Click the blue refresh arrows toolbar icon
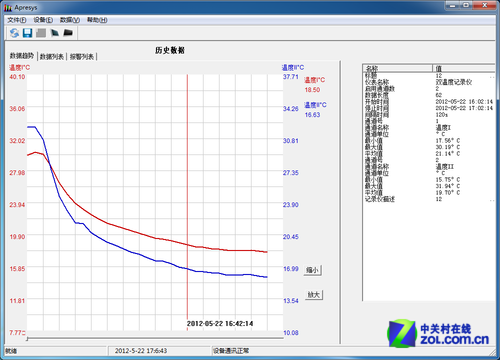 [14, 33]
